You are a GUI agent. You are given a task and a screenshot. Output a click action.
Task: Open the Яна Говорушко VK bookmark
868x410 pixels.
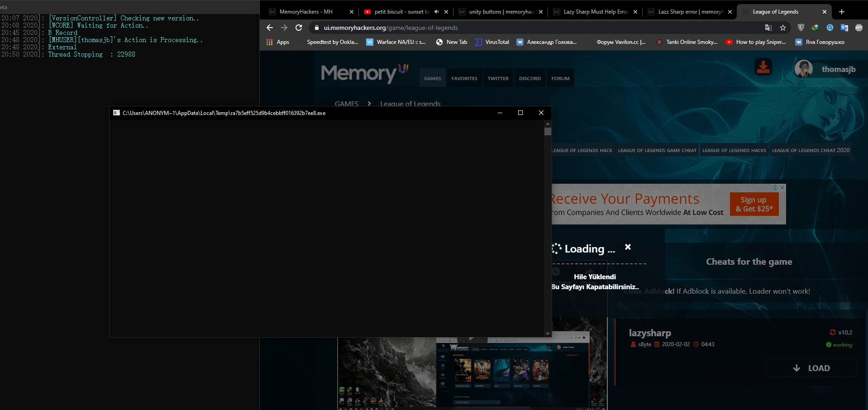click(x=820, y=42)
